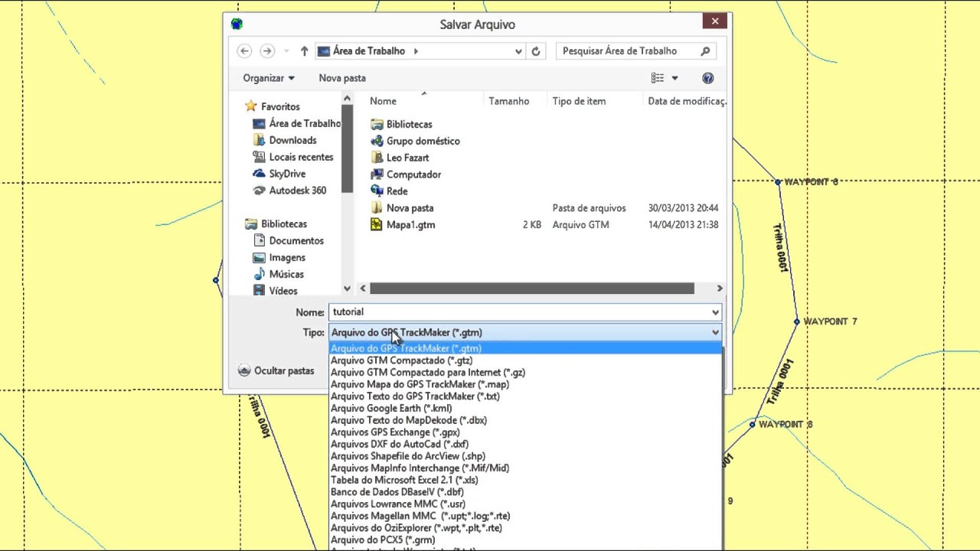Screen dimensions: 980x551
Task: Open the help question mark icon
Action: 708,78
